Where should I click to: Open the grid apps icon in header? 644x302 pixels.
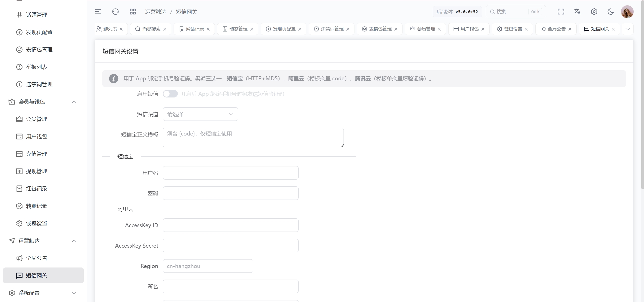pos(133,12)
